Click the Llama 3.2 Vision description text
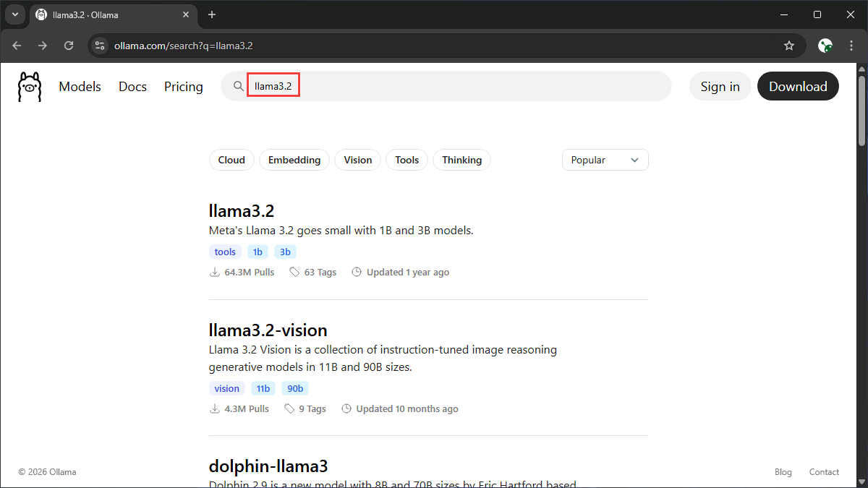This screenshot has width=868, height=488. pos(383,358)
